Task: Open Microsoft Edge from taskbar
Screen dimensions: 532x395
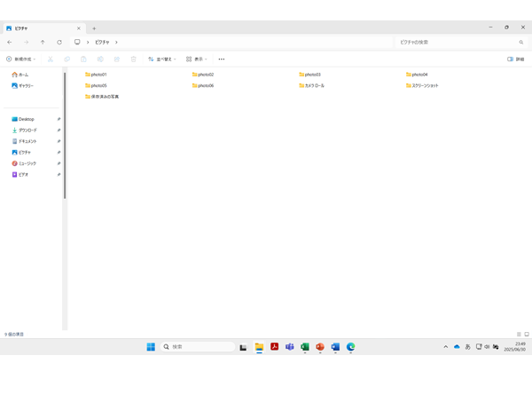Action: click(x=351, y=347)
